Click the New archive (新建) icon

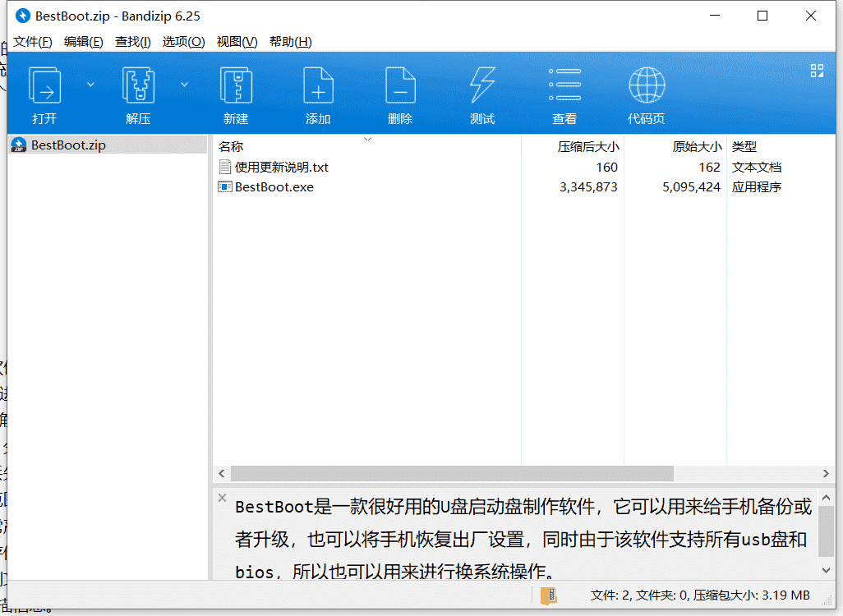coord(236,85)
